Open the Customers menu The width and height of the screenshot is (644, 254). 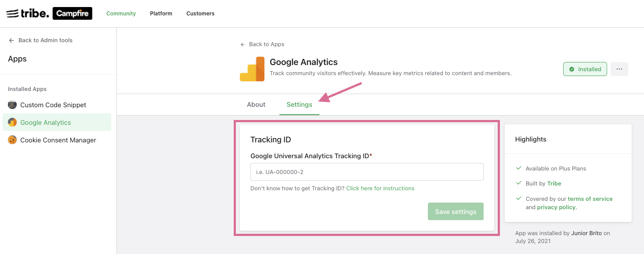click(200, 14)
